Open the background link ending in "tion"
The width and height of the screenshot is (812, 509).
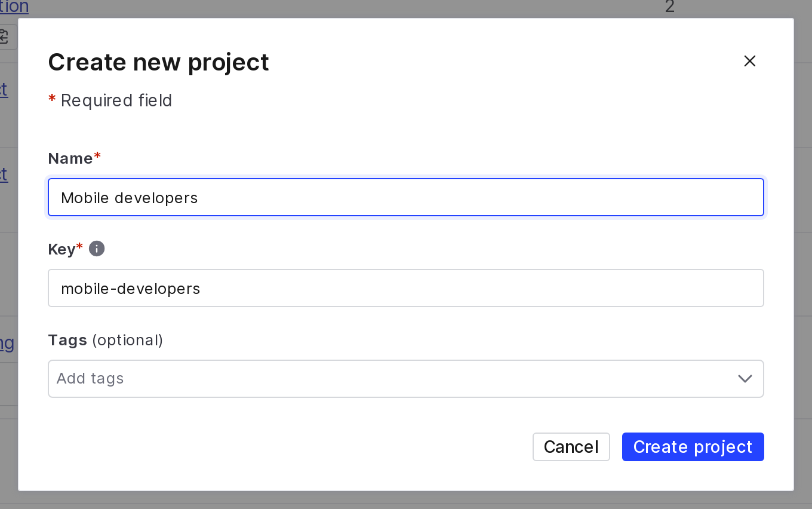[14, 7]
